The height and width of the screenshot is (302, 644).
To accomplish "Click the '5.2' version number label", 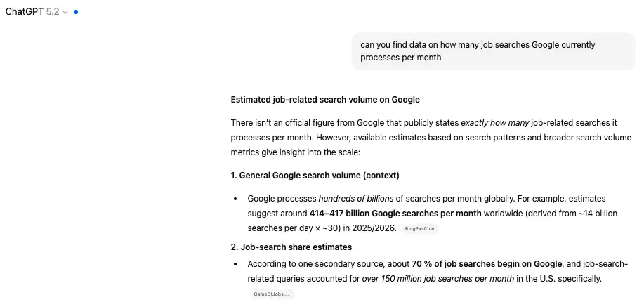I will pyautogui.click(x=53, y=12).
